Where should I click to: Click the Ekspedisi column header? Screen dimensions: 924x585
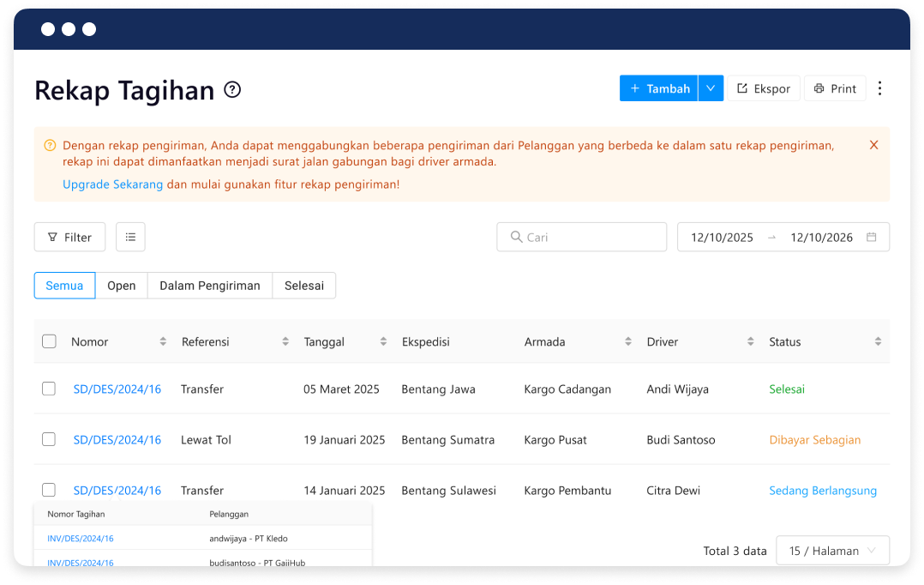425,341
